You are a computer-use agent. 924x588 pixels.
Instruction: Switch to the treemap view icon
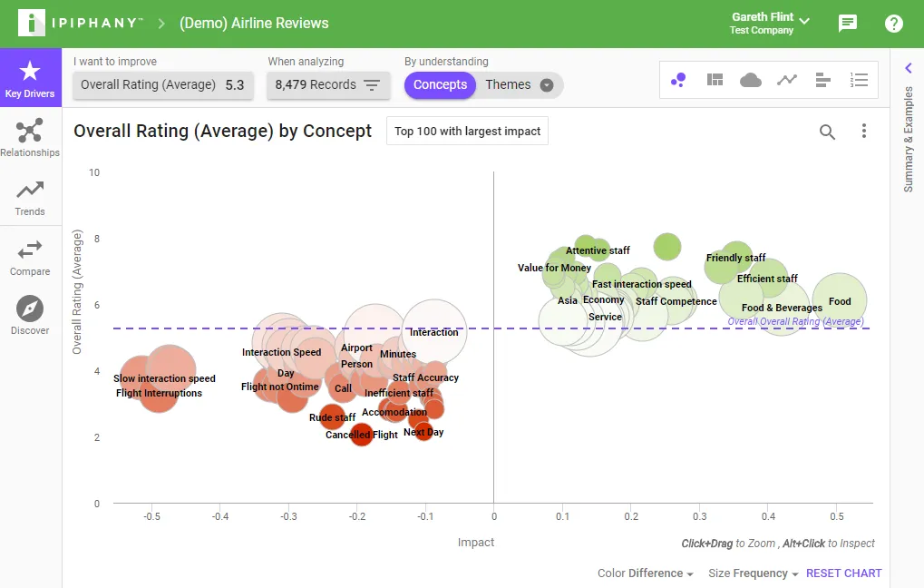[x=715, y=80]
